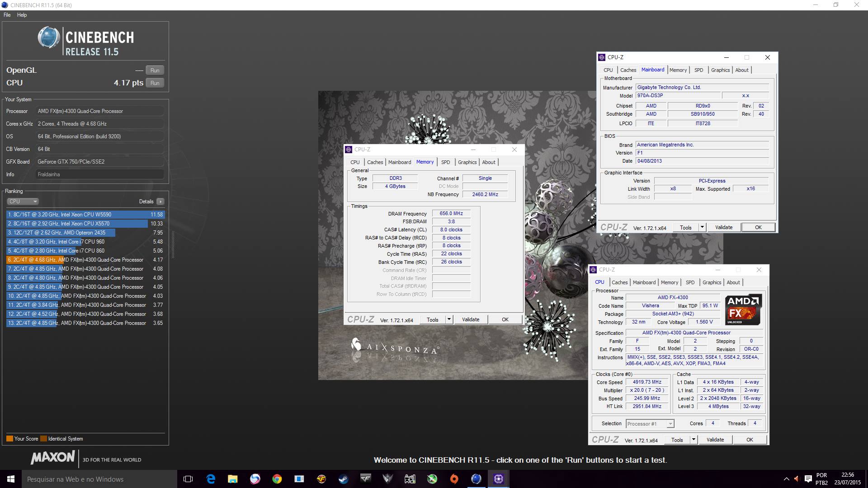Select ranking row 11 at 3.84 GHz

[85, 305]
